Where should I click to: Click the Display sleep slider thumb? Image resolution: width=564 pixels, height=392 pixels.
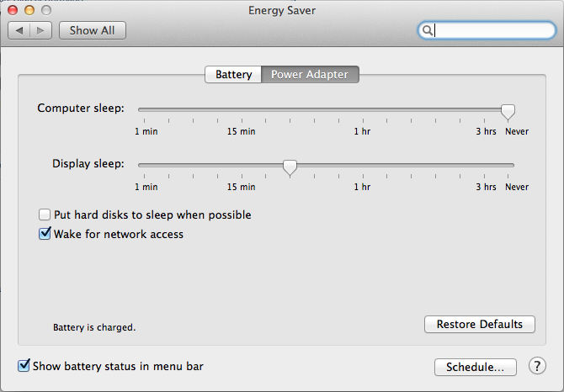coord(290,167)
